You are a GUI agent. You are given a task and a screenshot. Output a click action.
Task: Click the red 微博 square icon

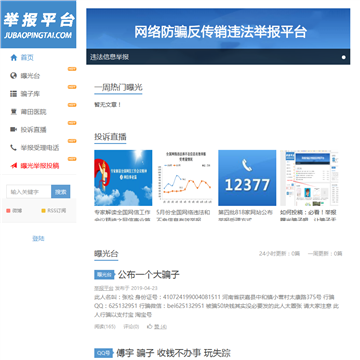[x=8, y=211]
